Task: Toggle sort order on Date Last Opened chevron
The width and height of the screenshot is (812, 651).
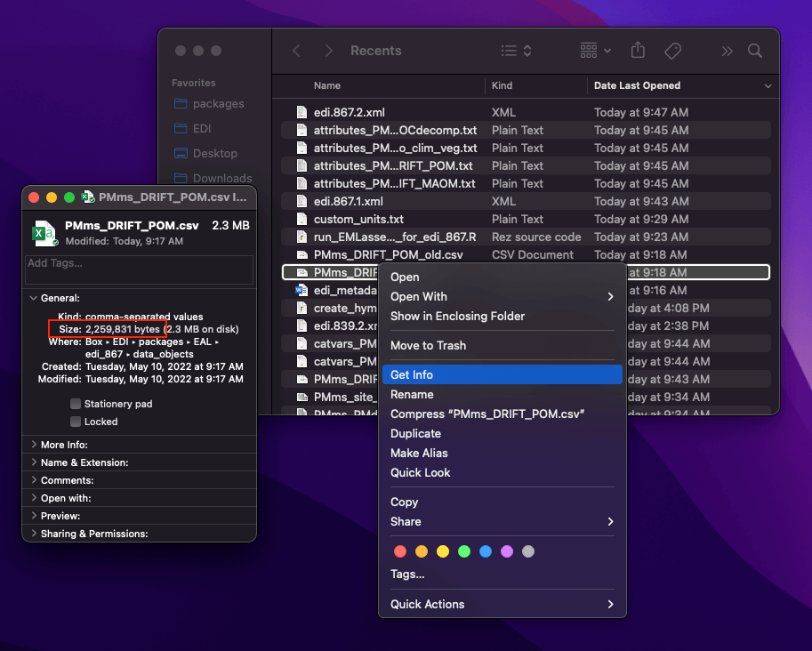Action: (768, 86)
